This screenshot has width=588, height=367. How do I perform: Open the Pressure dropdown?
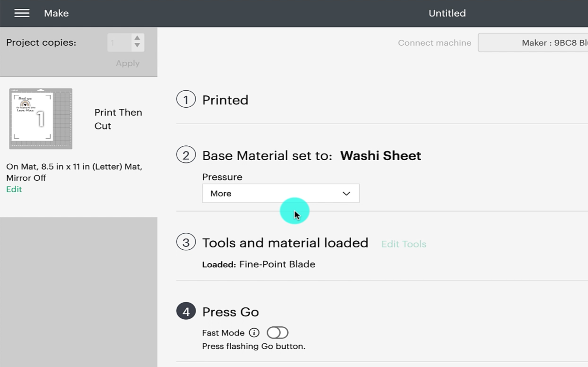click(x=280, y=193)
